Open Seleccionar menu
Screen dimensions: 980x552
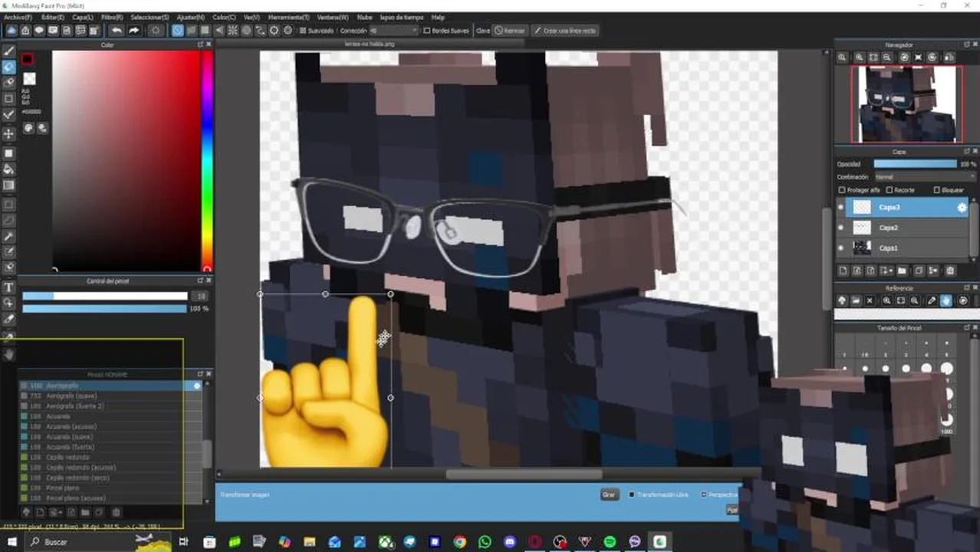click(150, 17)
